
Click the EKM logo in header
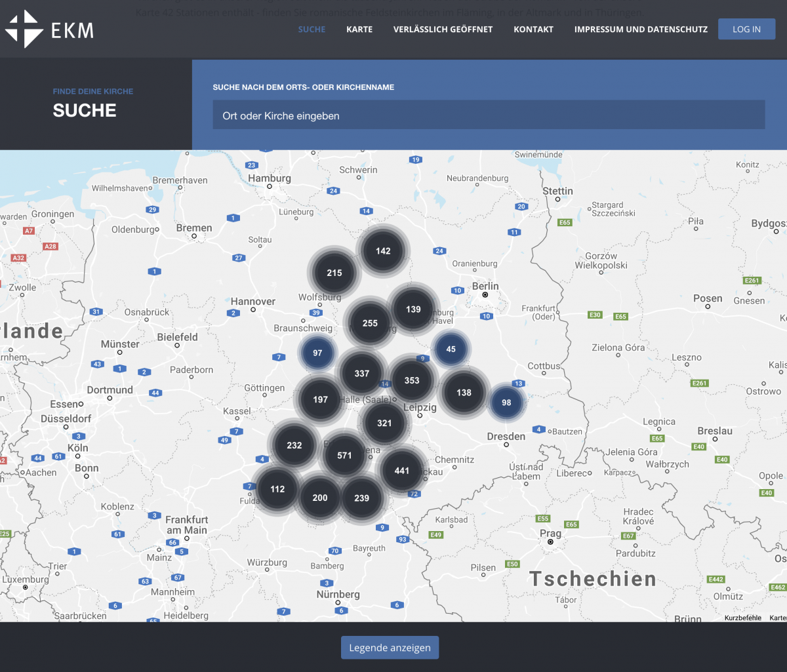[49, 29]
